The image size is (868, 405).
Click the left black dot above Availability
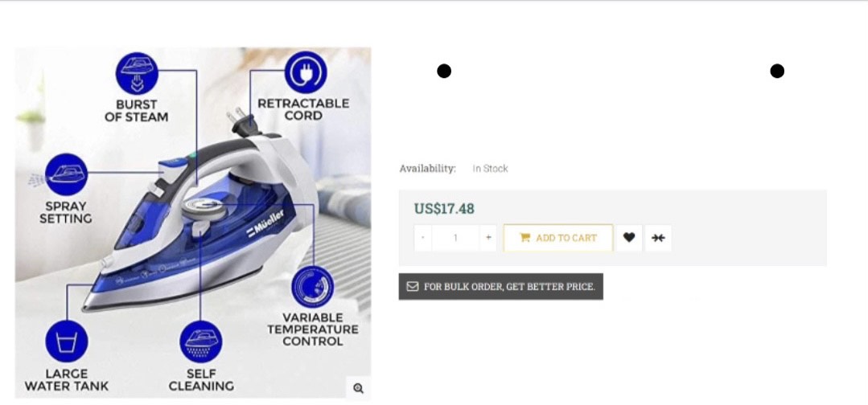tap(444, 71)
